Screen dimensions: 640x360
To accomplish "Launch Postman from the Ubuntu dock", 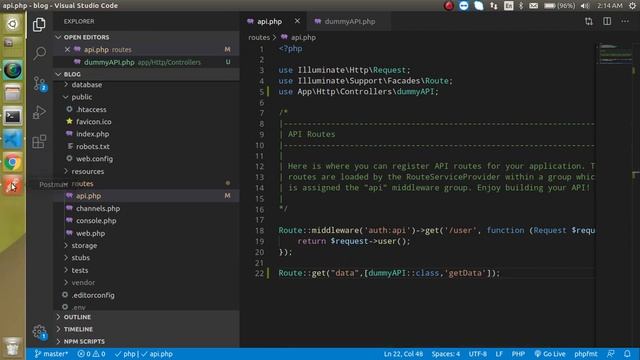I will pyautogui.click(x=12, y=185).
